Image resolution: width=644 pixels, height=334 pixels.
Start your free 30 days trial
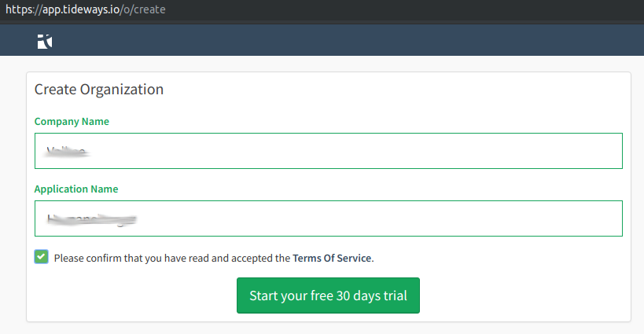(x=328, y=295)
